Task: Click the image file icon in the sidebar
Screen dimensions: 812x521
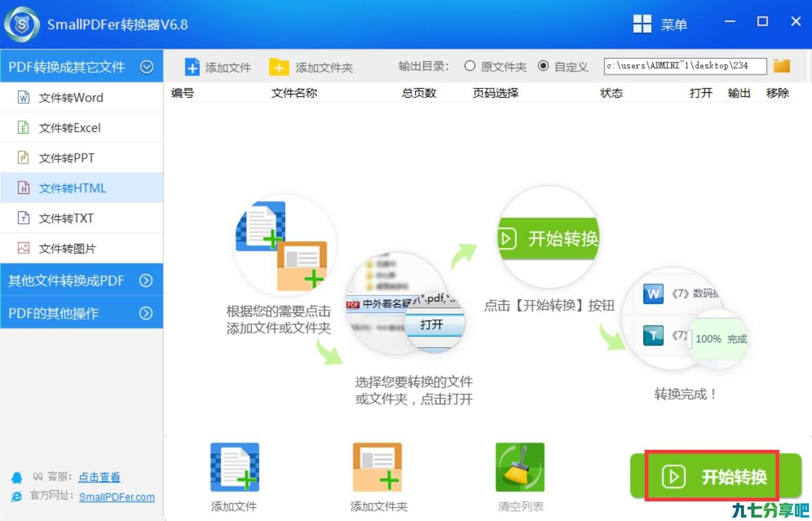Action: (23, 248)
